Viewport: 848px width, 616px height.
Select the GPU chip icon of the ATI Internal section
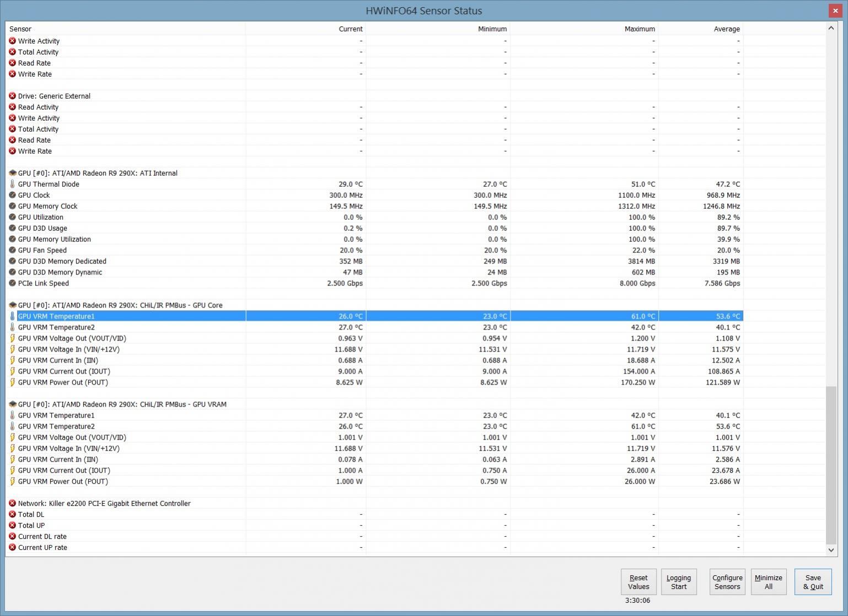(x=12, y=173)
